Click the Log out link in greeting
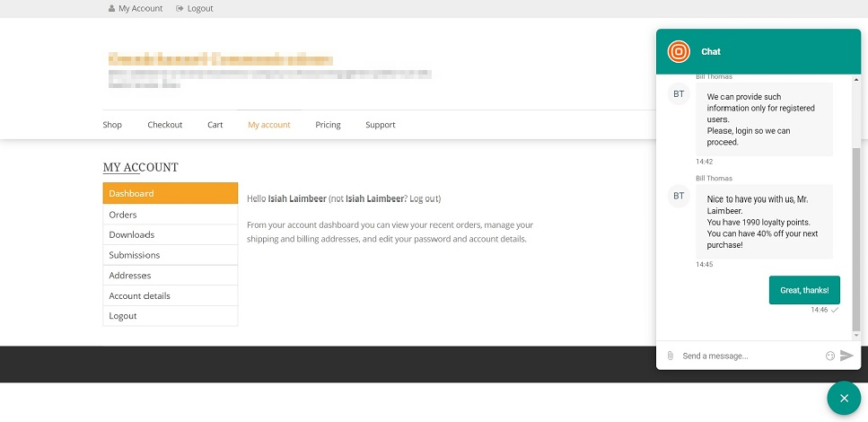 424,198
